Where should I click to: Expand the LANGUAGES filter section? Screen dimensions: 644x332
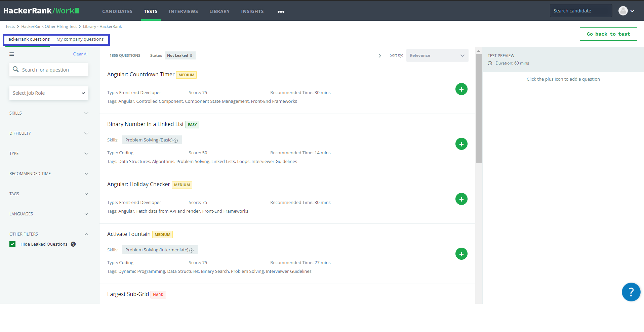point(49,214)
